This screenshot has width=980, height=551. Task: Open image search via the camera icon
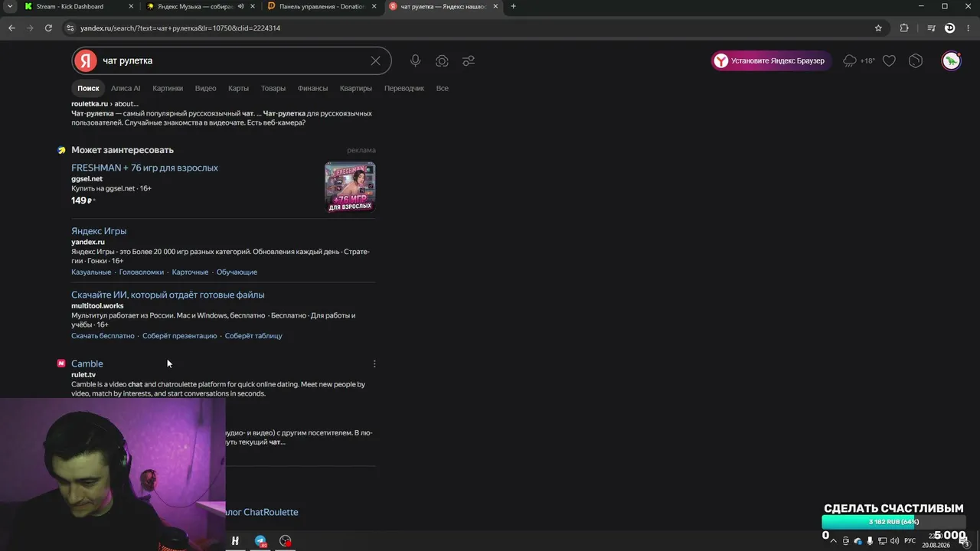click(x=442, y=60)
